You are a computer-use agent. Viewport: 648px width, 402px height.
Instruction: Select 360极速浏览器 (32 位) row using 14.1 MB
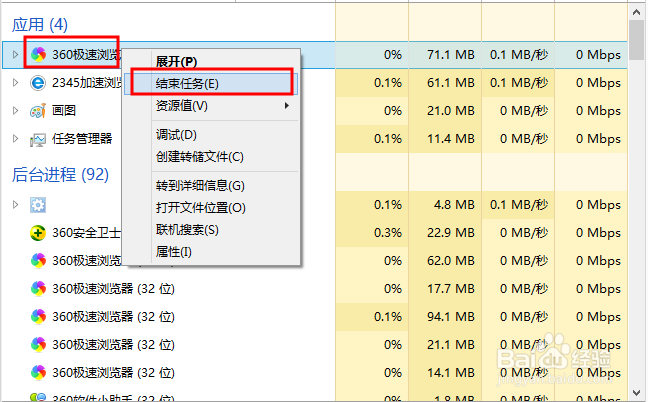[113, 372]
